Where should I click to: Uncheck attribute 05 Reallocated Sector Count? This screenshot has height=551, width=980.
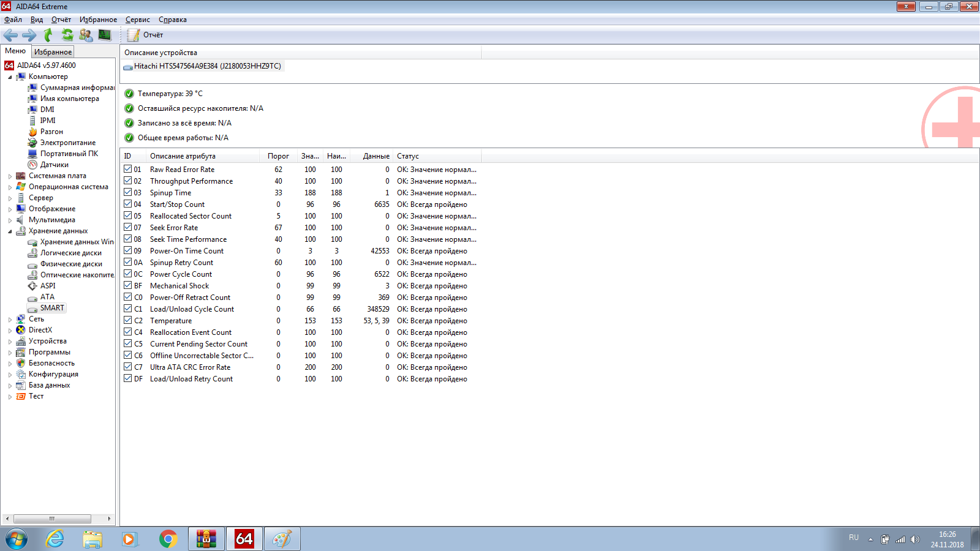point(127,216)
